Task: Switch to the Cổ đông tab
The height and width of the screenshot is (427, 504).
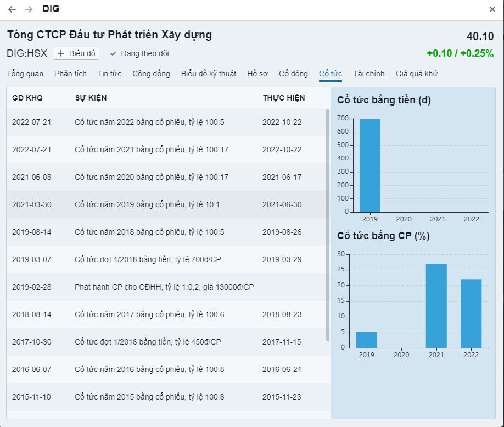Action: tap(293, 74)
